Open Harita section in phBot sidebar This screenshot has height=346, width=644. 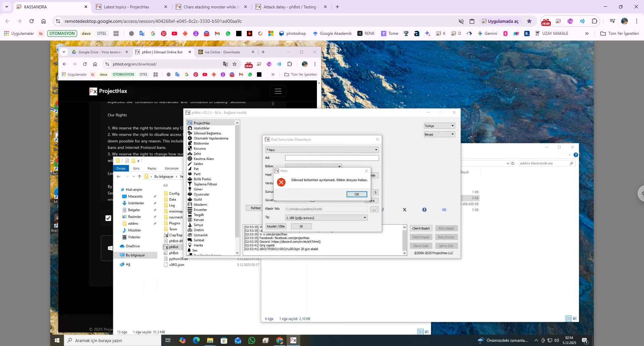pos(198,245)
